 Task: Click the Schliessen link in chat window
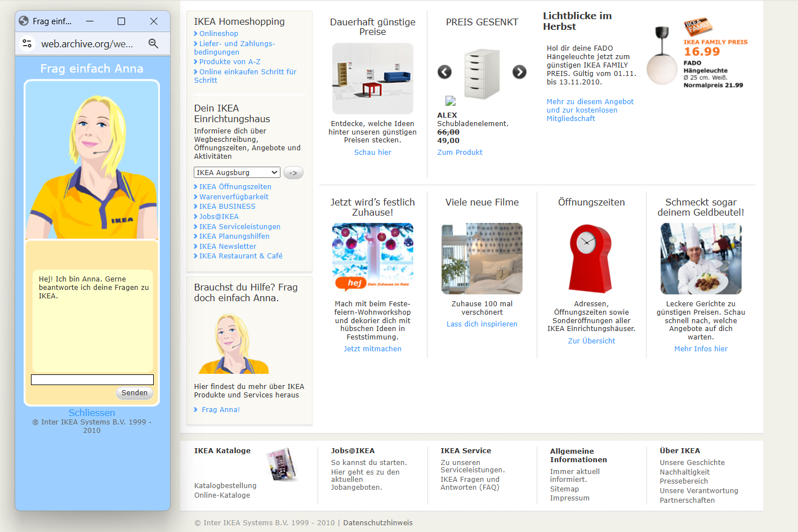coord(92,413)
